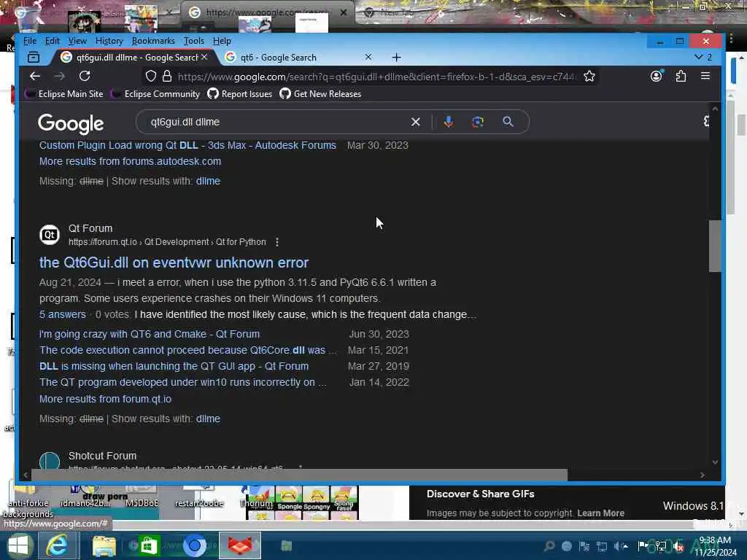Screen dimensions: 747x560
Task: Click the horizontal scrollbar thumb
Action: click(299, 475)
